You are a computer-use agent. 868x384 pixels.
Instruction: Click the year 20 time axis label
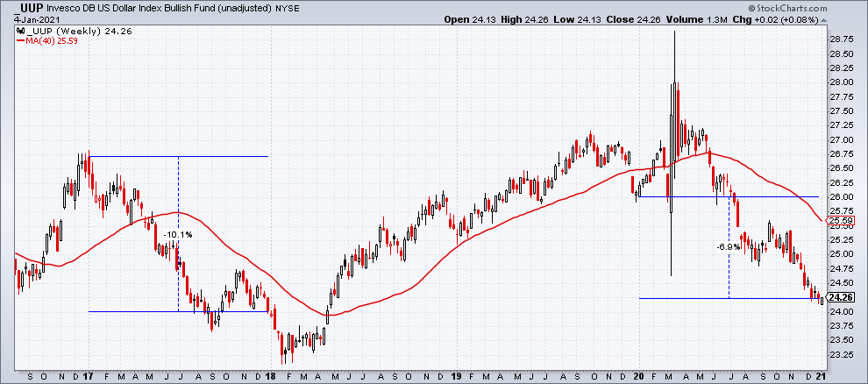pos(639,376)
